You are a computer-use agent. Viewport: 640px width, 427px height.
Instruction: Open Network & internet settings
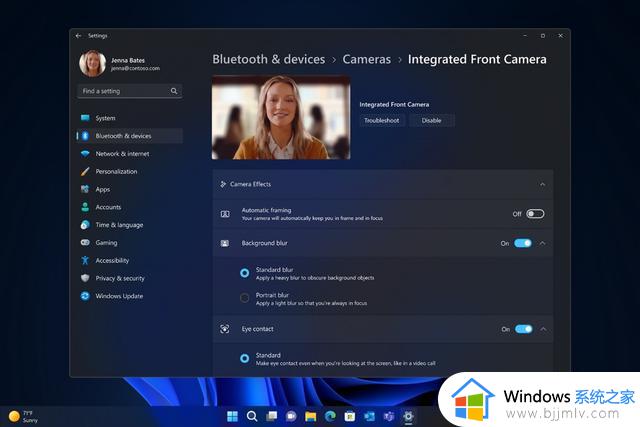pyautogui.click(x=129, y=154)
